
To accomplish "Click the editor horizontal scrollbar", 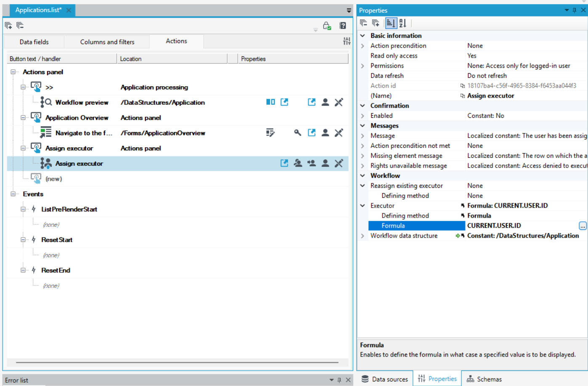I will pos(177,362).
